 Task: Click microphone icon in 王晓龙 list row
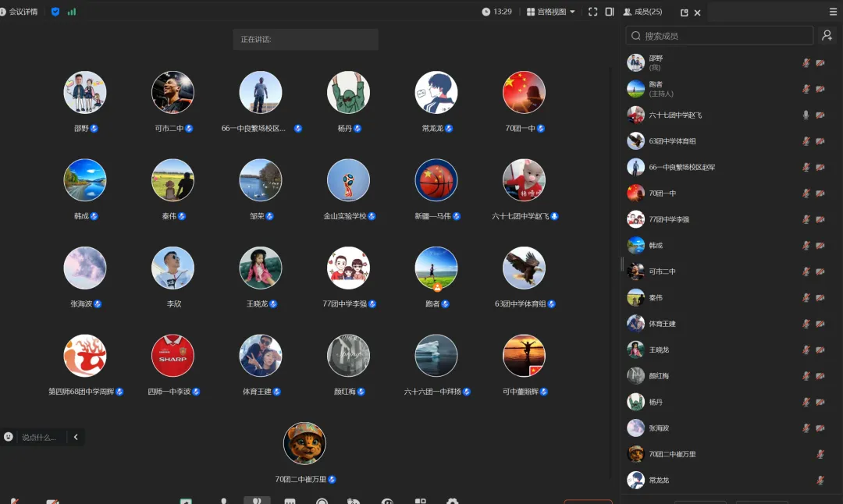pyautogui.click(x=806, y=350)
